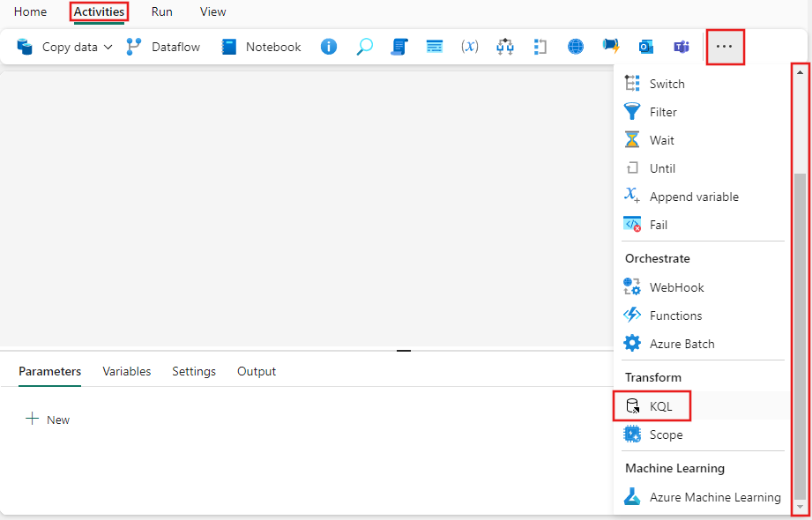Create a new parameter with New button
Screen dimensions: 812x520
pyautogui.click(x=48, y=420)
